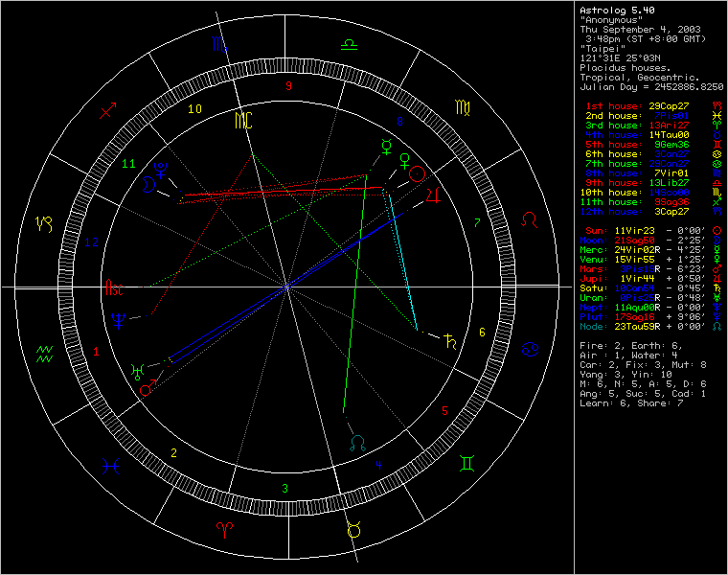Click the Moon: 21Sag50 row

click(651, 241)
